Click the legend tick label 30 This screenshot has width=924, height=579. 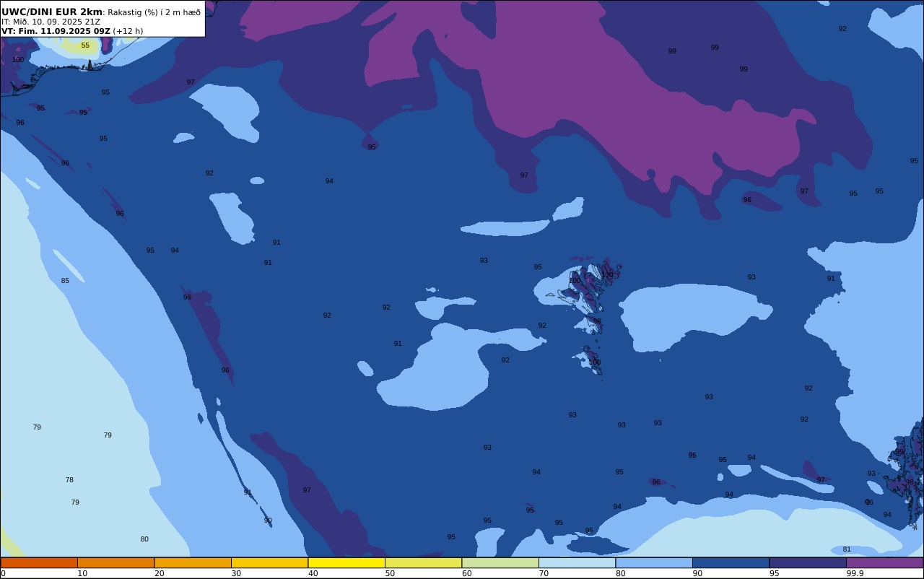pos(236,573)
